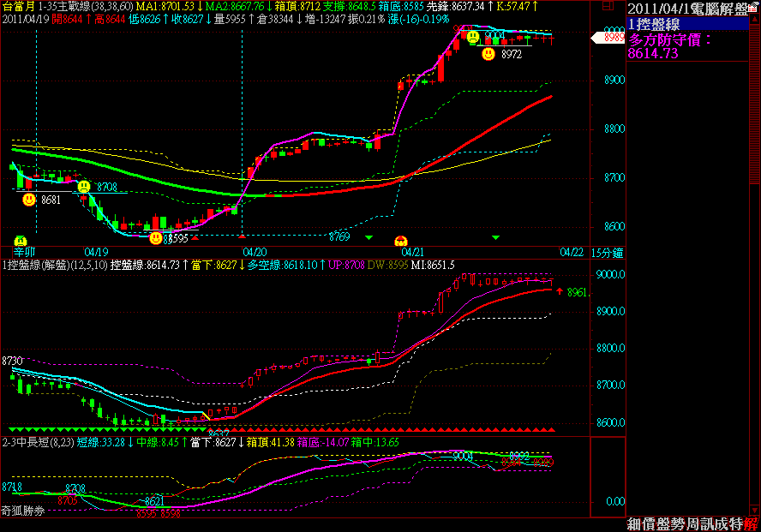The image size is (761, 532).
Task: Click the 04/20 date marker on the axis
Action: pyautogui.click(x=255, y=252)
